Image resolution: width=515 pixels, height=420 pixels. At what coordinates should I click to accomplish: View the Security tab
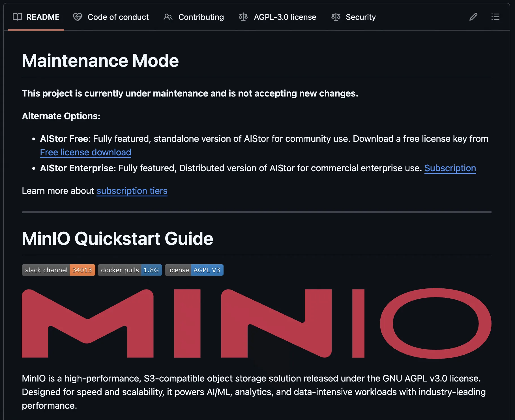[361, 17]
